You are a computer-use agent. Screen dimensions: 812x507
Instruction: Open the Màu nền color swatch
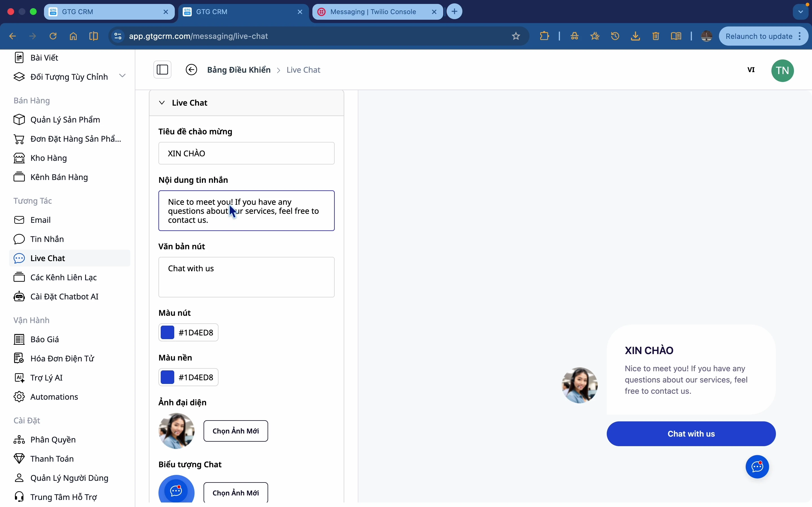coord(167,377)
